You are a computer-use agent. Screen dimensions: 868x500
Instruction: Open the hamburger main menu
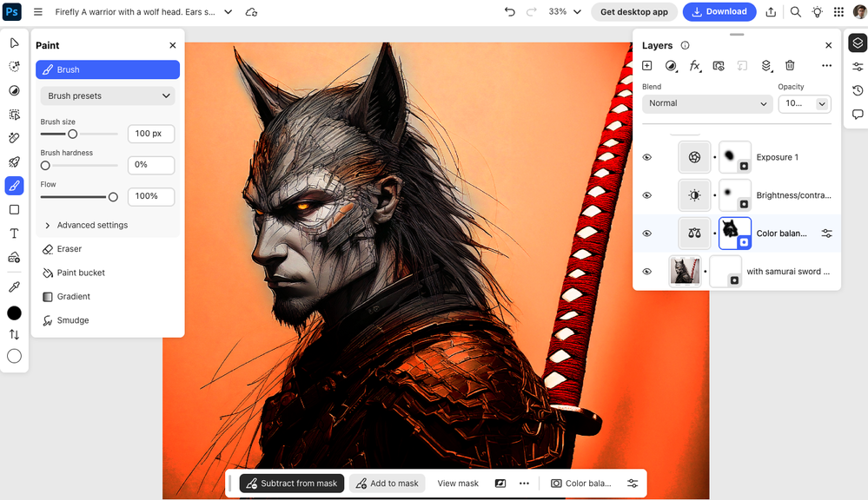tap(37, 11)
